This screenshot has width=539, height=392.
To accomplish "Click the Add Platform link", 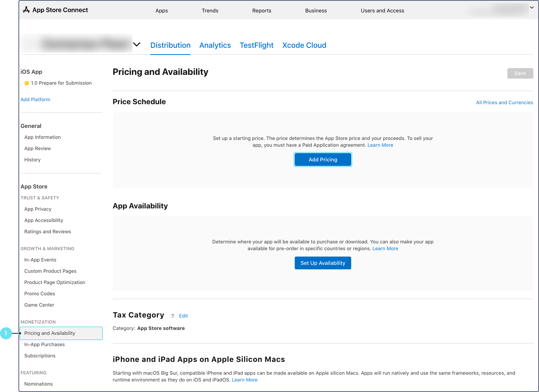I will point(35,100).
